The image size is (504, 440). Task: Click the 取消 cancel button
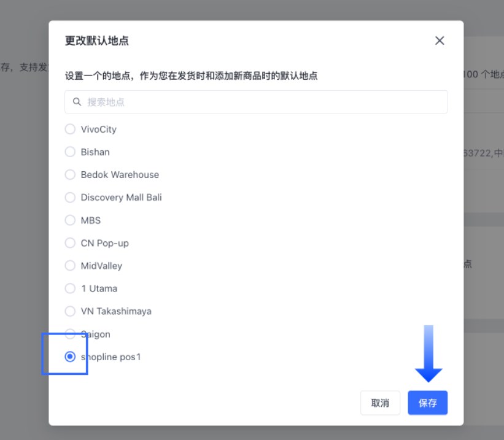380,403
